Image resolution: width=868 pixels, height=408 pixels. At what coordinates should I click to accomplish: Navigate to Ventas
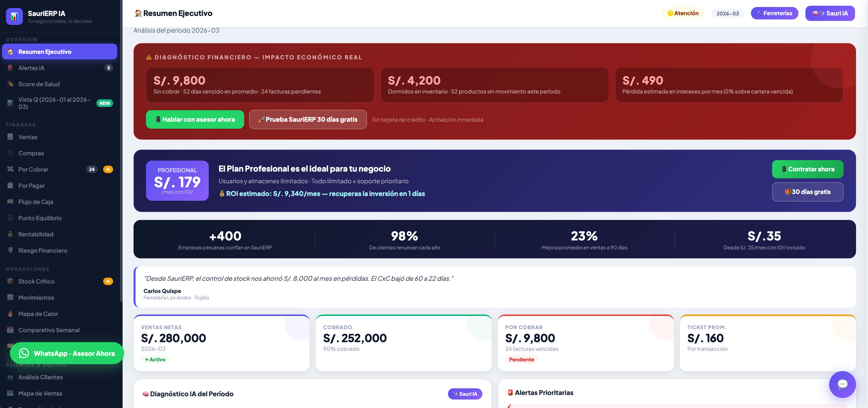click(60, 137)
